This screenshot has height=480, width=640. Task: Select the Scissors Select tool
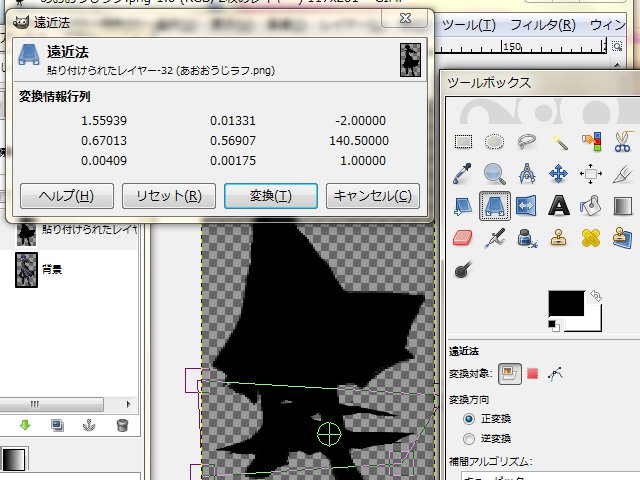(x=623, y=142)
